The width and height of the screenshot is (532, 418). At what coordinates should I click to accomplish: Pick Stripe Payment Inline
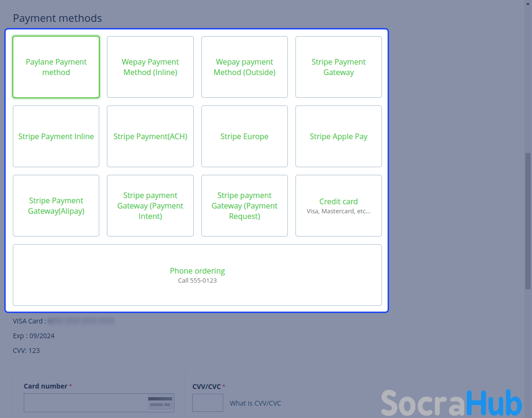(56, 136)
